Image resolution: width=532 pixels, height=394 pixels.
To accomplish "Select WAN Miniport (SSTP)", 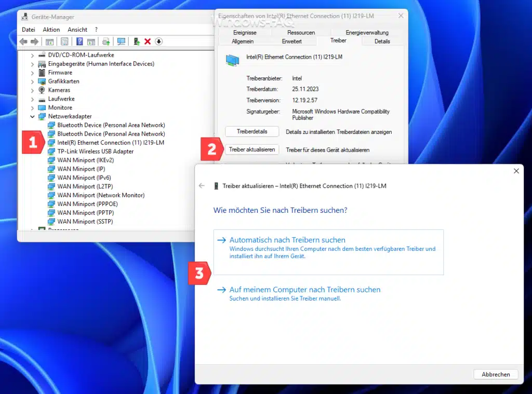I will coord(85,222).
